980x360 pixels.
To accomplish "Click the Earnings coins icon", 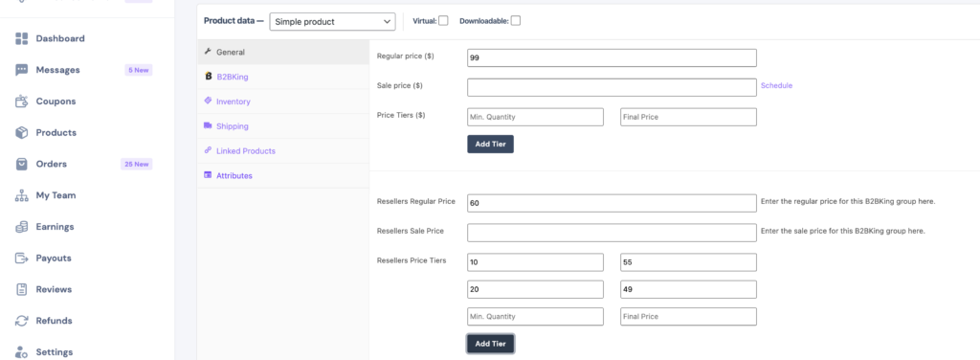I will pos(22,226).
